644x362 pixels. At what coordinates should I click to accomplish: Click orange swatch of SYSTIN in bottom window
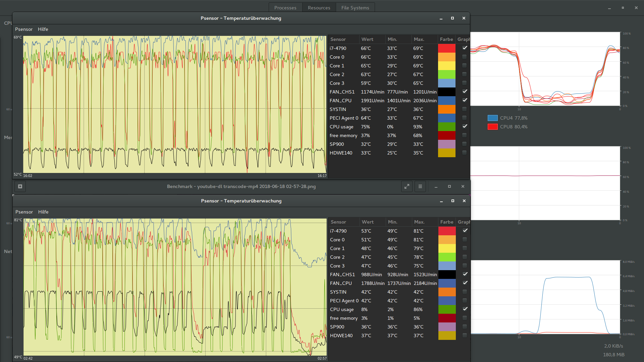pos(447,292)
